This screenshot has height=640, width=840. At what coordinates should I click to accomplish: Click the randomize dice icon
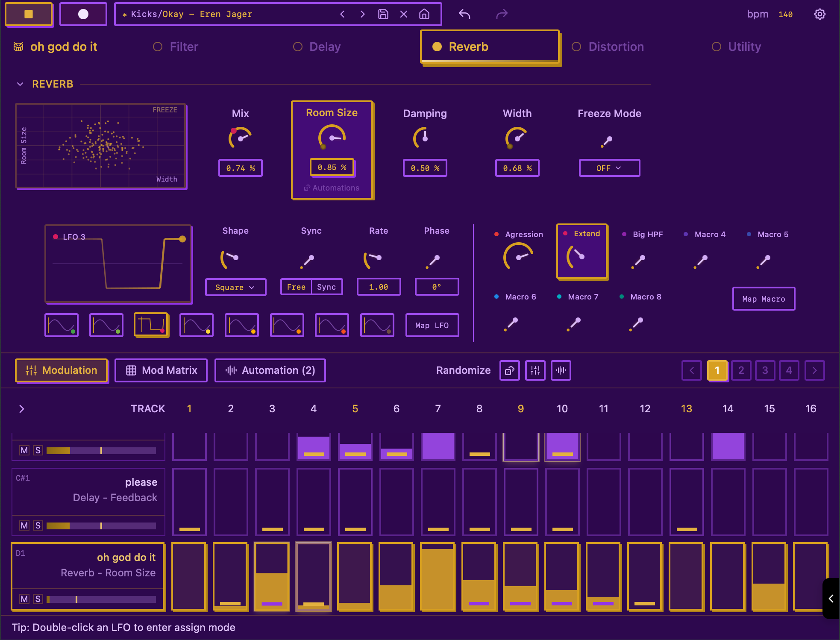click(x=509, y=370)
